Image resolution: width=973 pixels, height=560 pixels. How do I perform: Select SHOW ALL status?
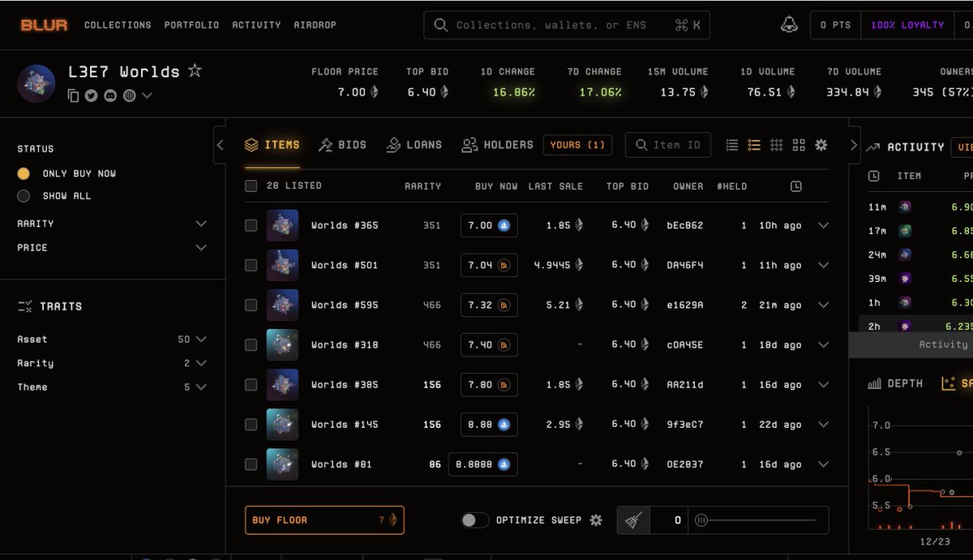point(24,196)
